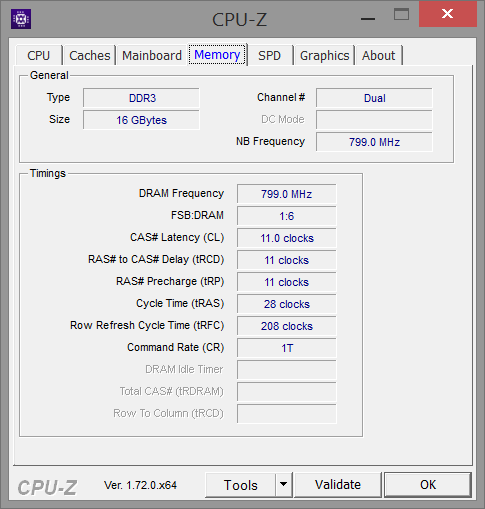The image size is (485, 509).
Task: Close the CPU-Z window
Action: pyautogui.click(x=448, y=14)
